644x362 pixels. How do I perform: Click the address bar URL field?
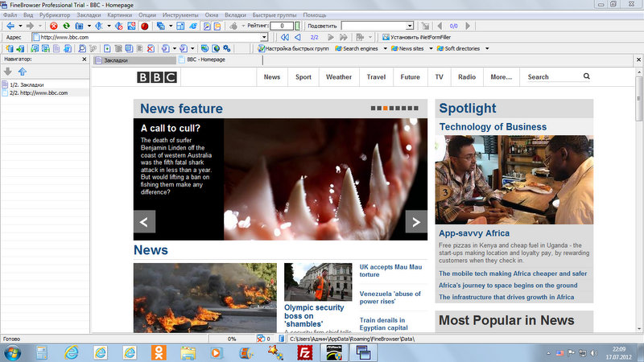(x=150, y=37)
